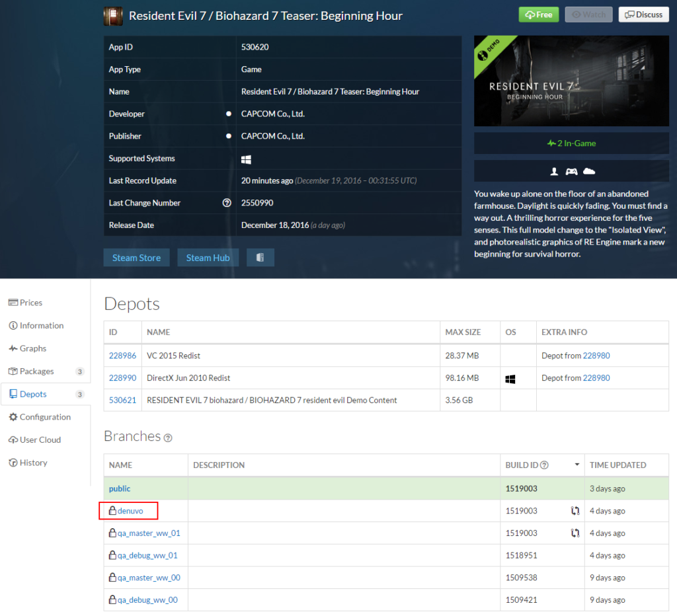Click the Resident Evil 7 demo banner image
The width and height of the screenshot is (677, 616).
click(571, 81)
